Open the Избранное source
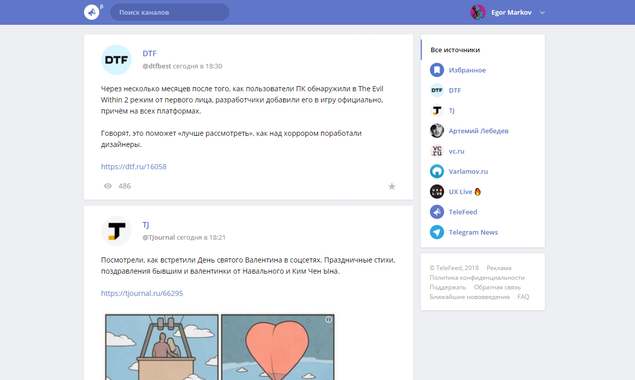Viewport: 635px width, 380px height. tap(467, 70)
